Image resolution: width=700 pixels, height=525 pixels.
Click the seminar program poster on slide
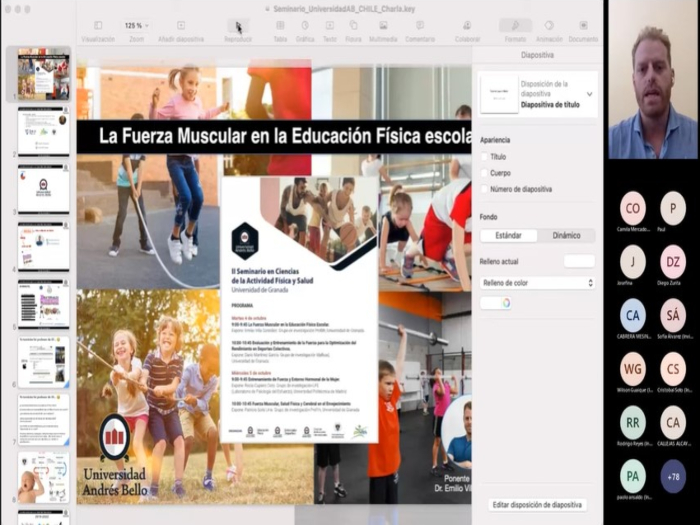299,309
